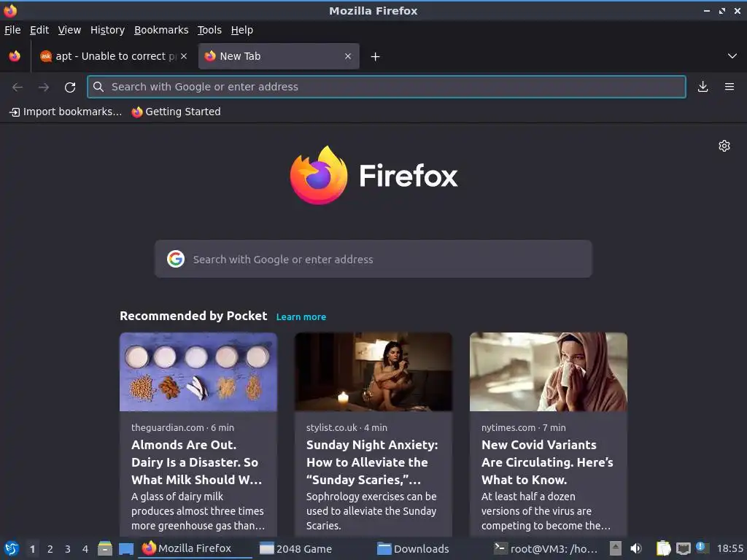Follow the Learn more link beside Pocket
Viewport: 747px width, 560px height.
pos(301,317)
